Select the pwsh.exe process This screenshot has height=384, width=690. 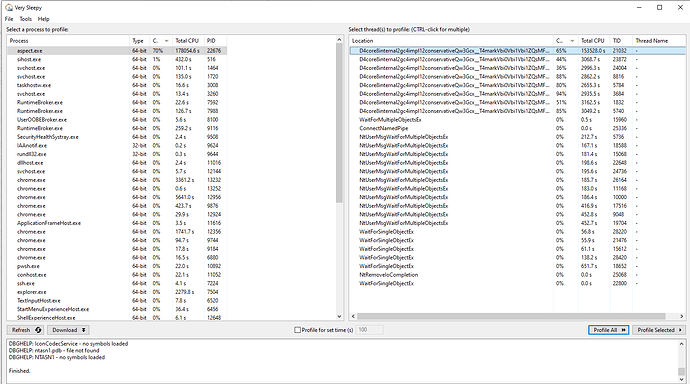coord(117,266)
